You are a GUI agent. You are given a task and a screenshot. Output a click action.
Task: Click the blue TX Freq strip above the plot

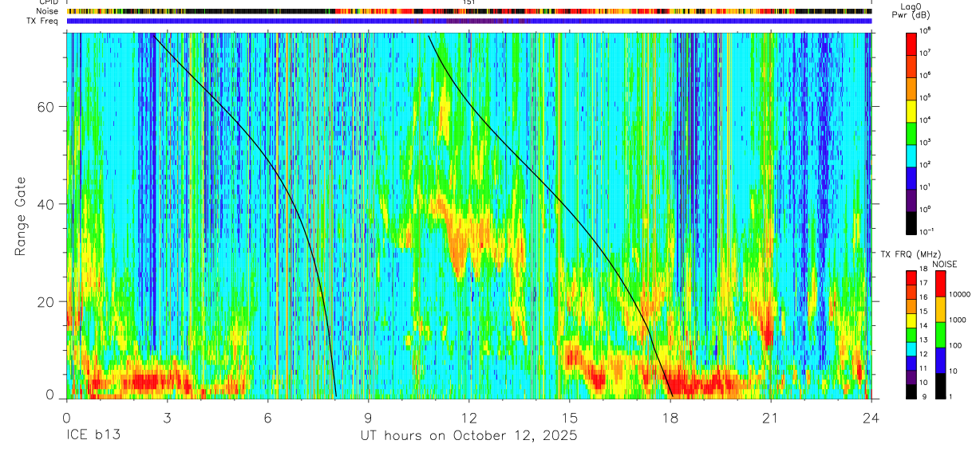(469, 22)
